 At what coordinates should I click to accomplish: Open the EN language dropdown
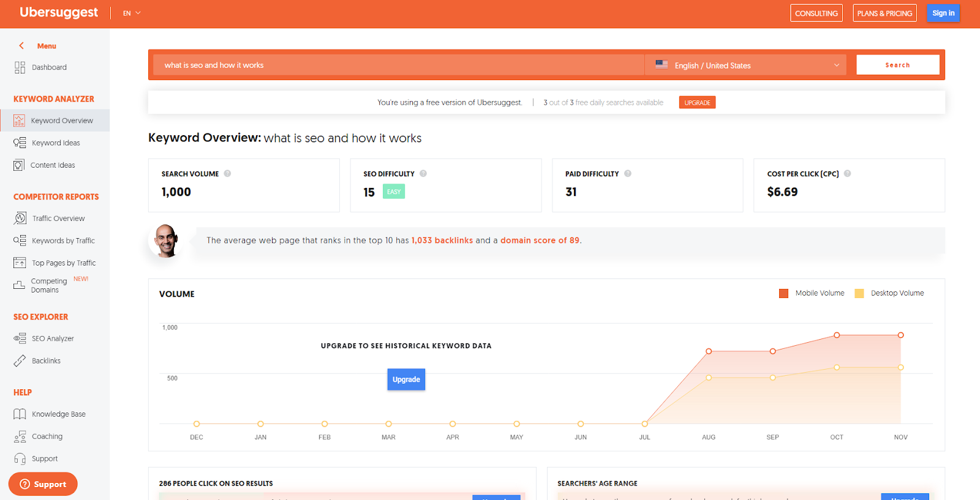[132, 13]
